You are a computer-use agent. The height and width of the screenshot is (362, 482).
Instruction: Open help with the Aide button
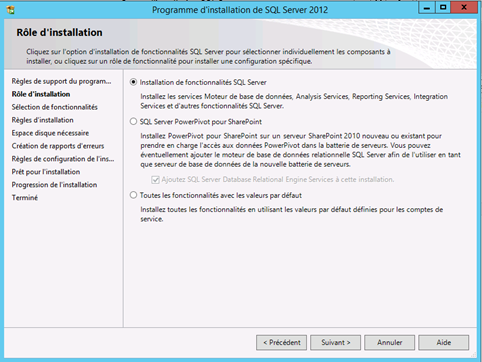click(444, 342)
